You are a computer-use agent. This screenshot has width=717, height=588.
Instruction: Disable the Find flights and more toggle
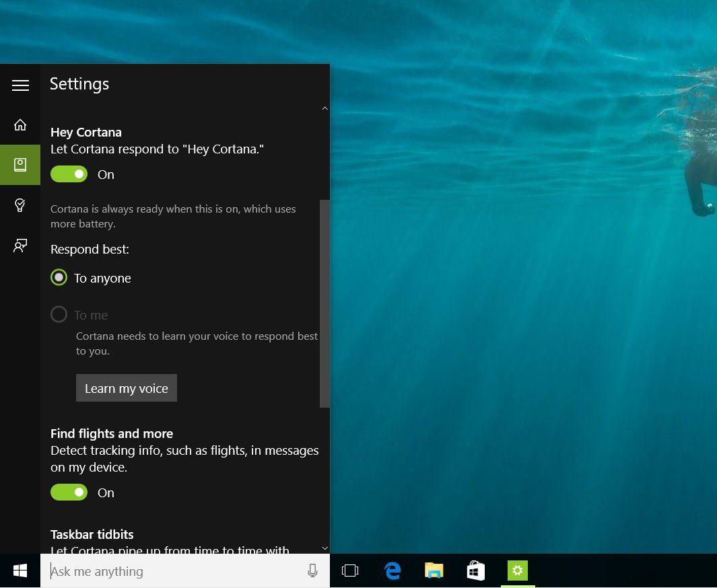point(69,492)
